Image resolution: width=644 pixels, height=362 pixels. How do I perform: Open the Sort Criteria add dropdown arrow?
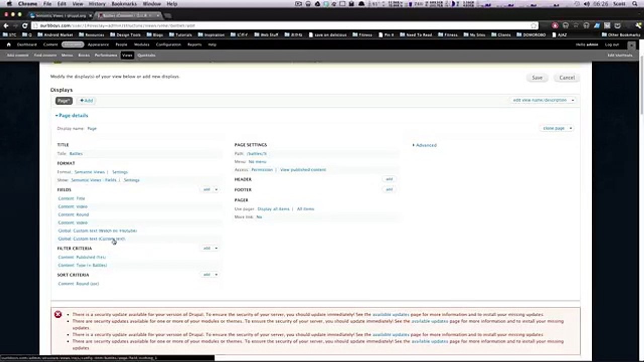coord(216,275)
